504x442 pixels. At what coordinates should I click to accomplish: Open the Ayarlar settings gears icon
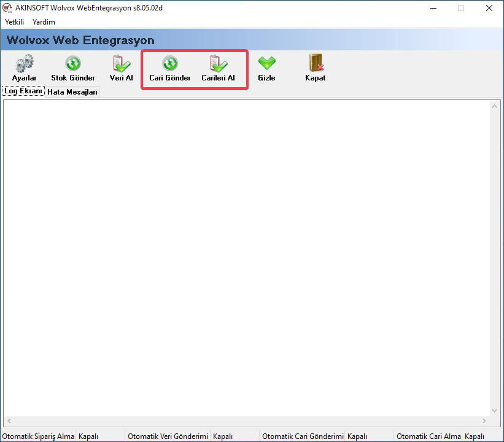(25, 63)
